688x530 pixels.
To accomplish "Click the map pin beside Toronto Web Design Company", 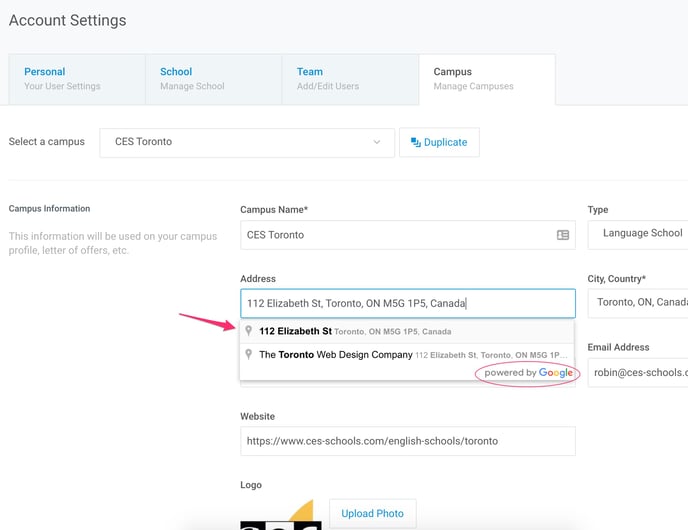I will (248, 354).
